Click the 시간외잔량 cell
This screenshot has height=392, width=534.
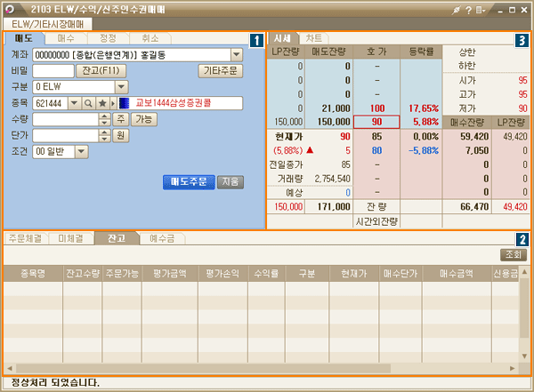pyautogui.click(x=376, y=222)
